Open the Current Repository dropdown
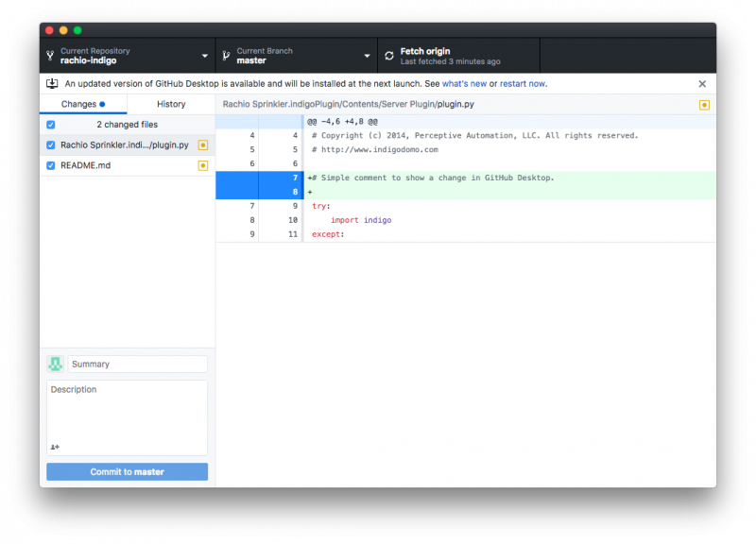This screenshot has width=756, height=544. pos(128,56)
